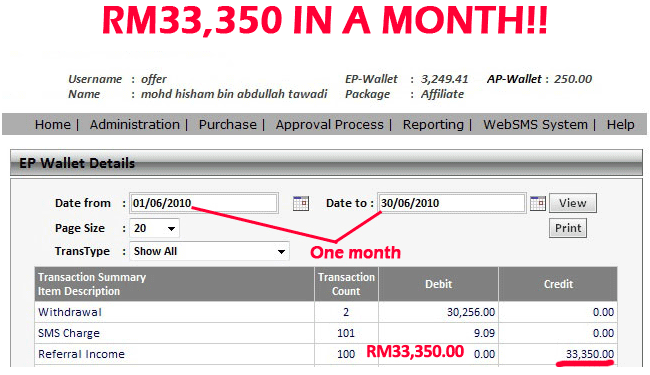This screenshot has height=375, width=650.
Task: Click the name mohd hisham bin abdullah tawadi
Action: [x=234, y=94]
